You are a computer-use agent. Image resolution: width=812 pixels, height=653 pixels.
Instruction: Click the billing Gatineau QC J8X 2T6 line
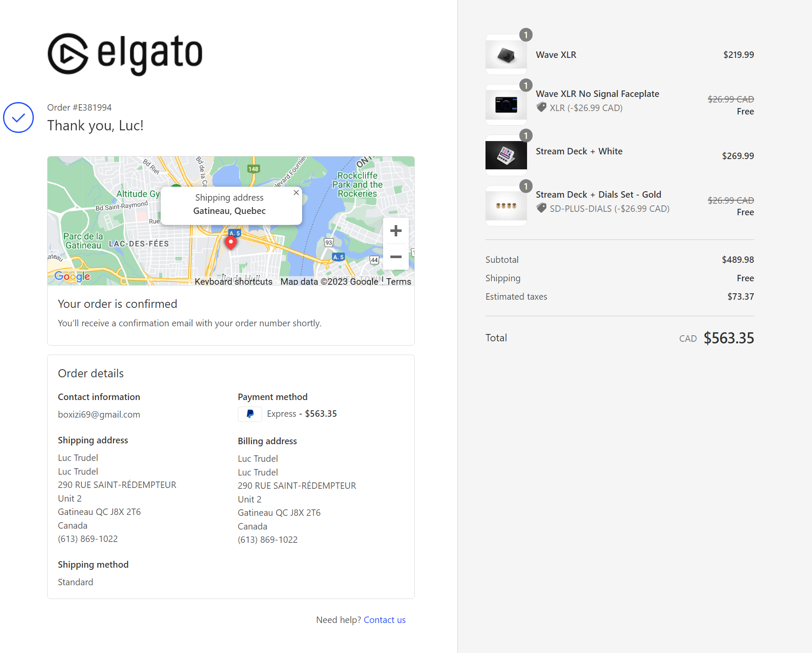[279, 513]
